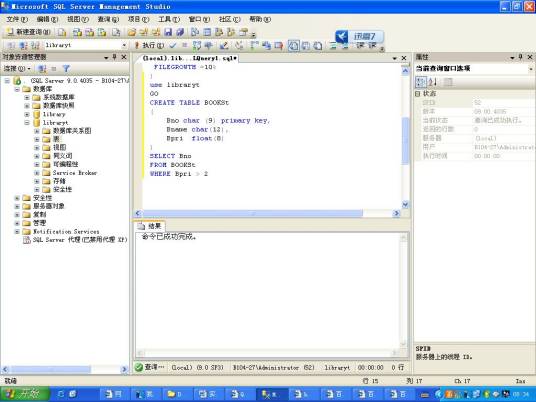Toggle Alphabetical sort in Properties panel
Image resolution: width=536 pixels, height=402 pixels.
click(x=432, y=82)
